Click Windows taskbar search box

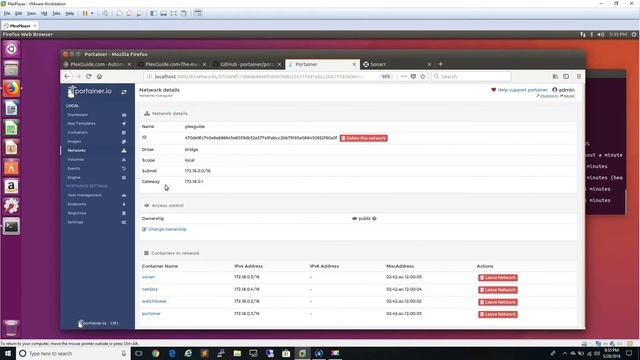coord(73,353)
